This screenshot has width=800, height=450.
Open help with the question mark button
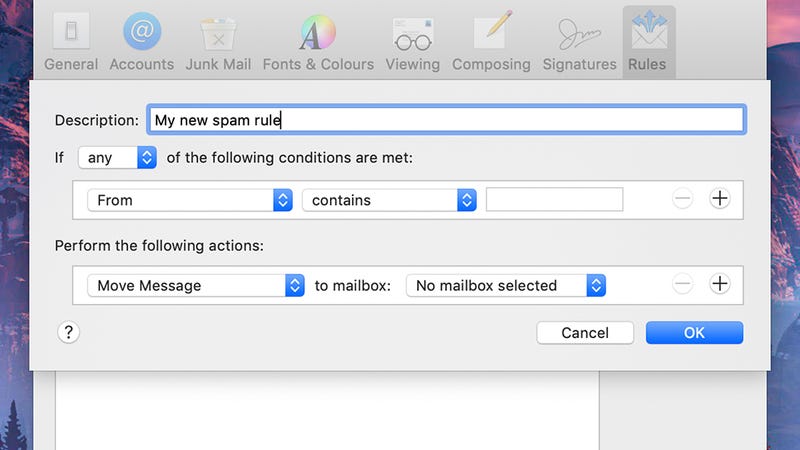68,333
